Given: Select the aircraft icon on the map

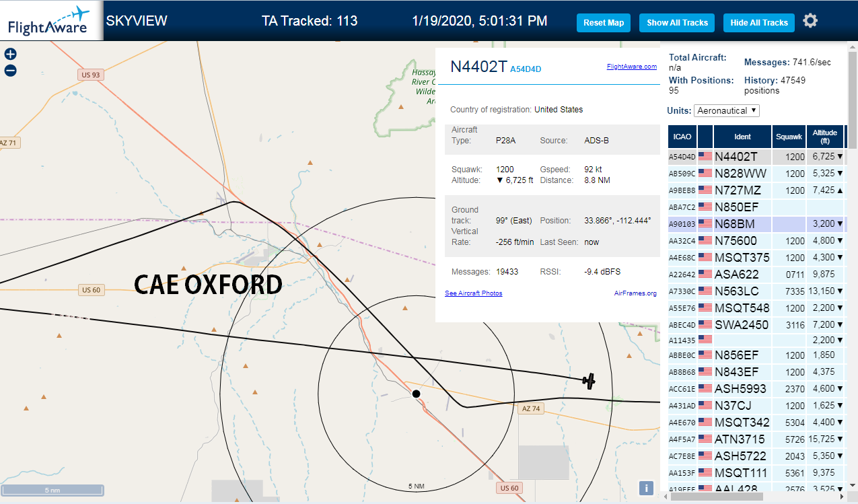Looking at the screenshot, I should pyautogui.click(x=589, y=381).
